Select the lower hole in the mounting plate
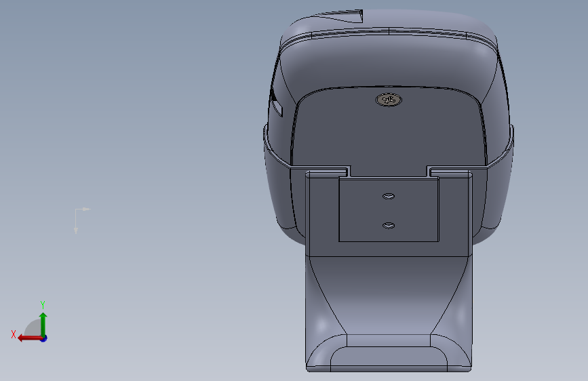Screen dimensions: 588x381 click(x=389, y=225)
